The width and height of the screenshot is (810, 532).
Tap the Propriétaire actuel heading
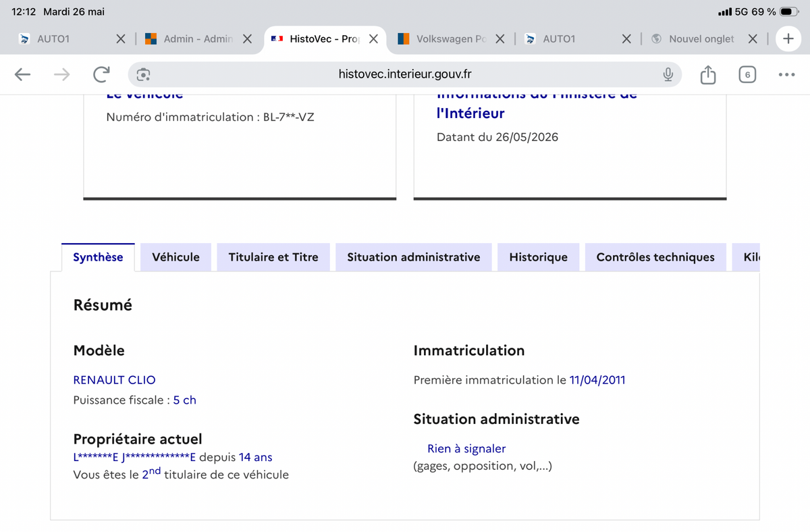click(x=138, y=440)
